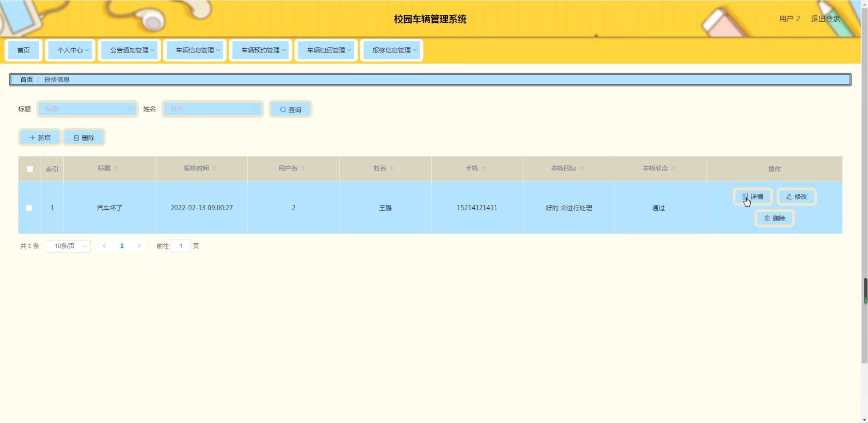Go to 首页 in the navigation bar
Viewport: 868px width, 423px height.
[24, 50]
